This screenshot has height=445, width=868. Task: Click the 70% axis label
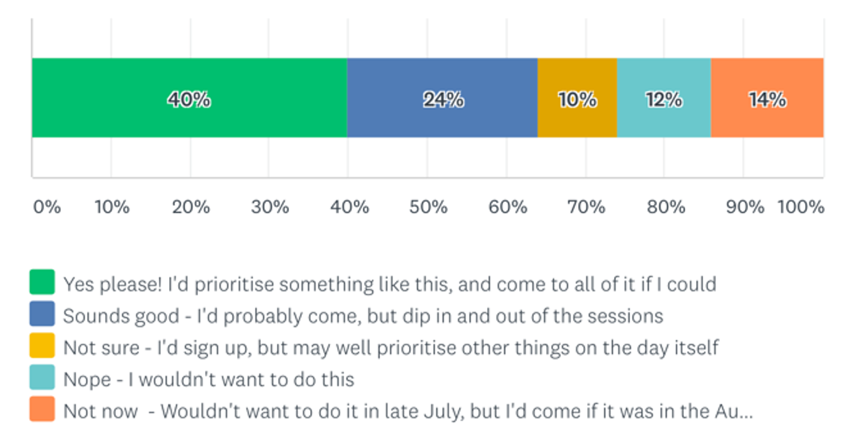(x=586, y=207)
